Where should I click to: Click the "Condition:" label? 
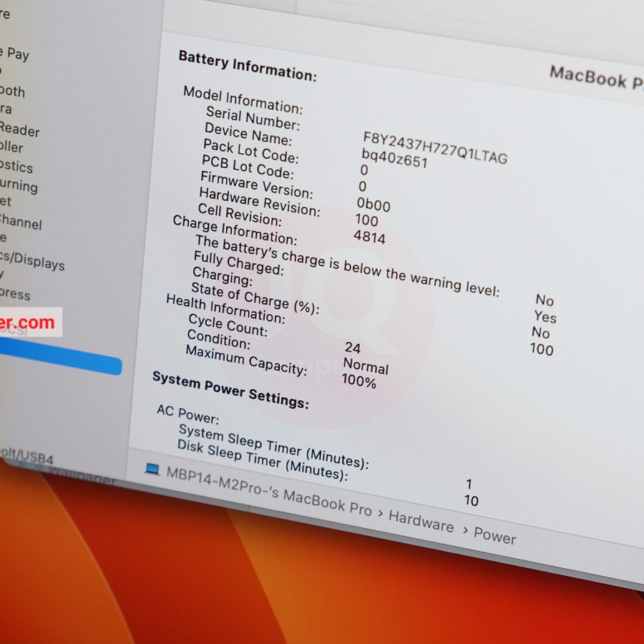218,339
